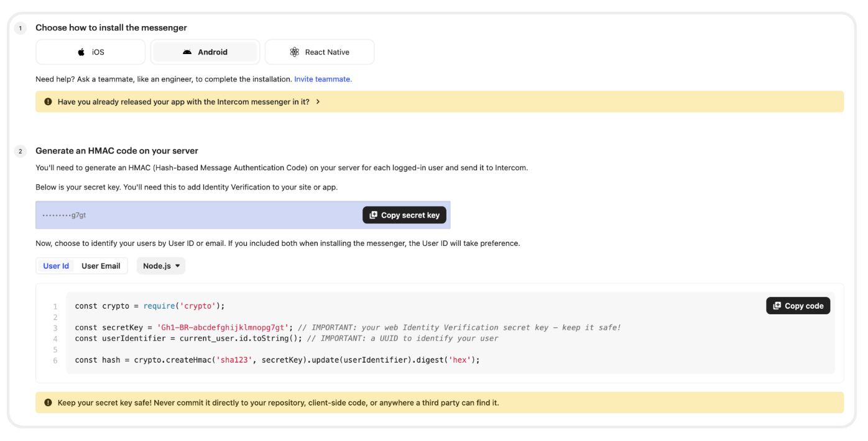Pick the React Native install option
The height and width of the screenshot is (441, 868).
pyautogui.click(x=320, y=52)
